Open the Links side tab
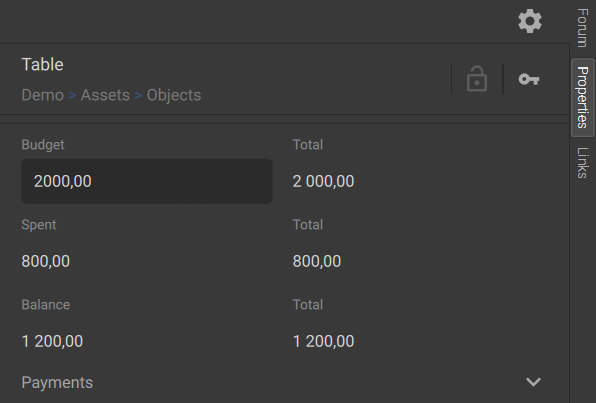 tap(583, 163)
